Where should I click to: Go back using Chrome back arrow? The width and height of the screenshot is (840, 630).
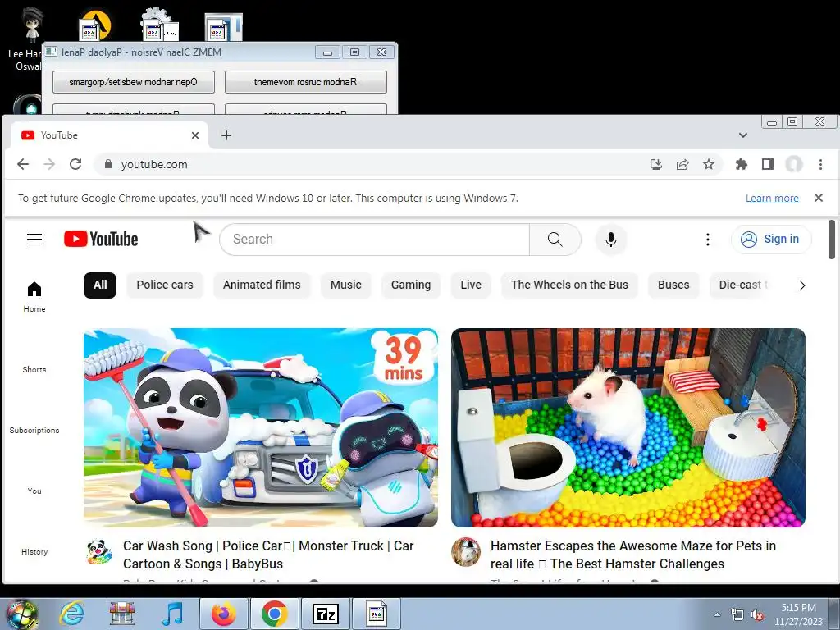coord(22,164)
